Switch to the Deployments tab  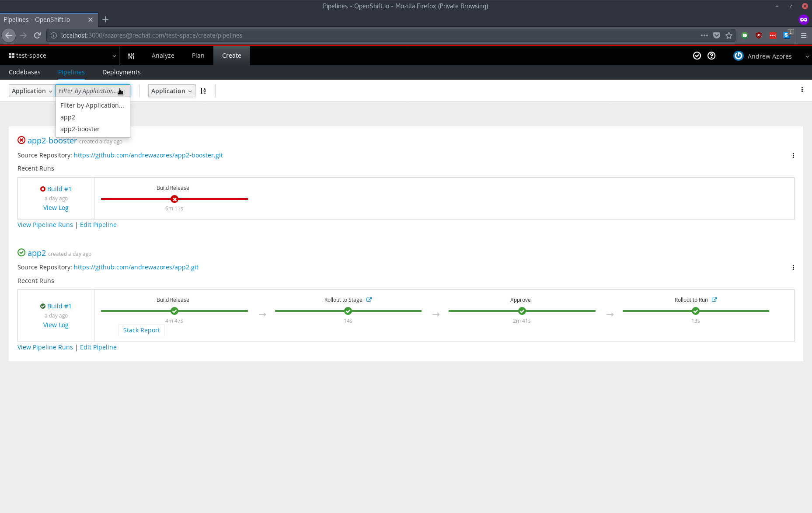121,72
